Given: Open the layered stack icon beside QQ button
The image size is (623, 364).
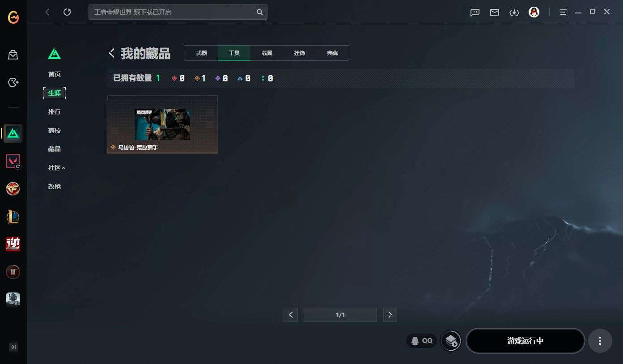Looking at the screenshot, I should click(x=451, y=341).
